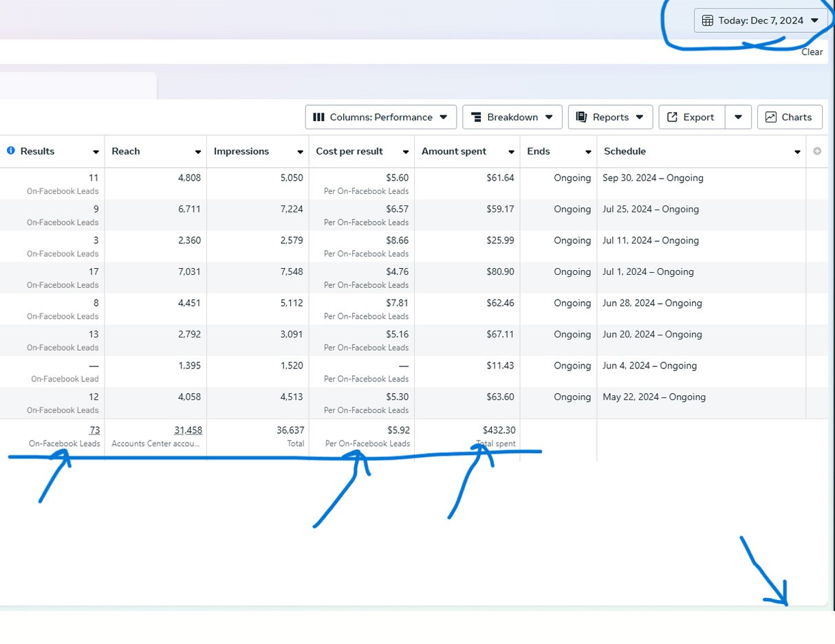Click the plus icon to add column
The height and width of the screenshot is (644, 835).
pyautogui.click(x=817, y=151)
